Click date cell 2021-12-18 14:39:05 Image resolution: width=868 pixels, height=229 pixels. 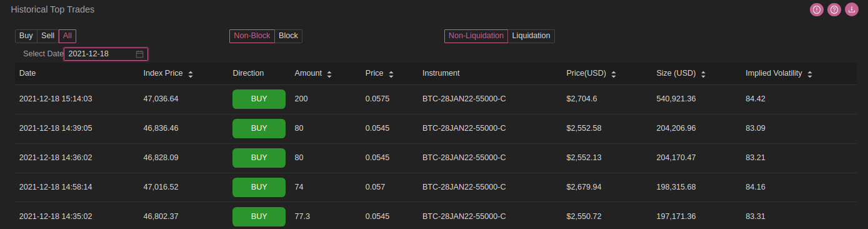56,128
